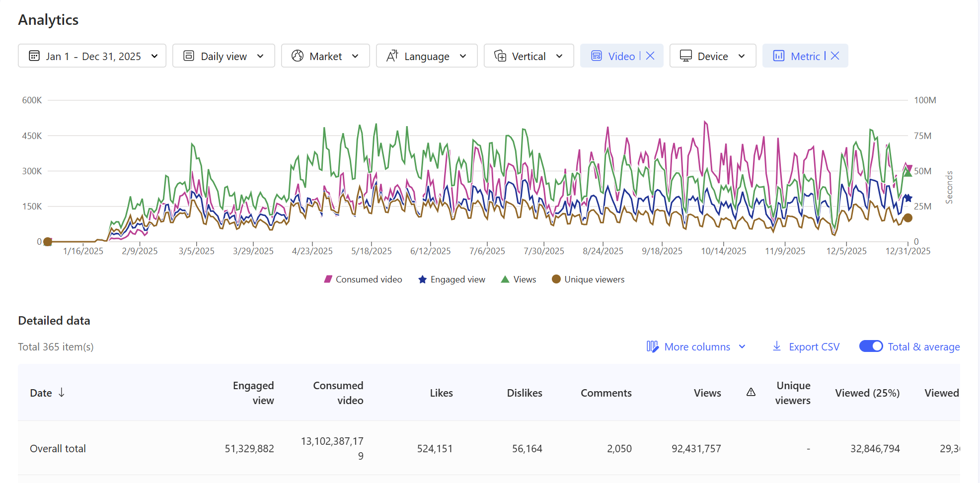This screenshot has height=483, width=980.
Task: Click the Consumed video column header
Action: (x=338, y=393)
